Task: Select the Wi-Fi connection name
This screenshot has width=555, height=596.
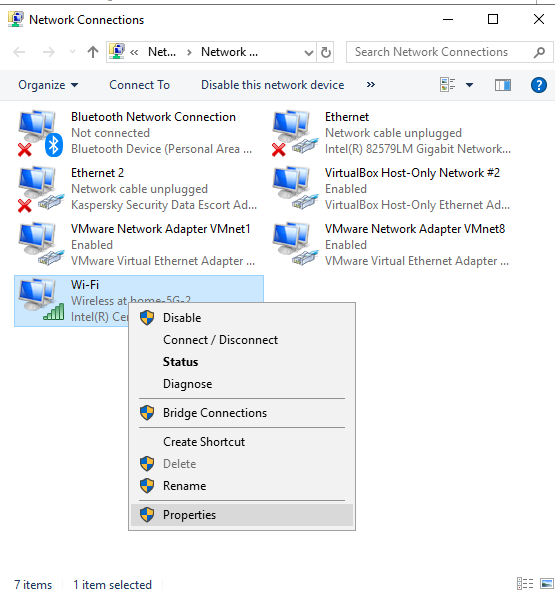Action: pyautogui.click(x=85, y=285)
